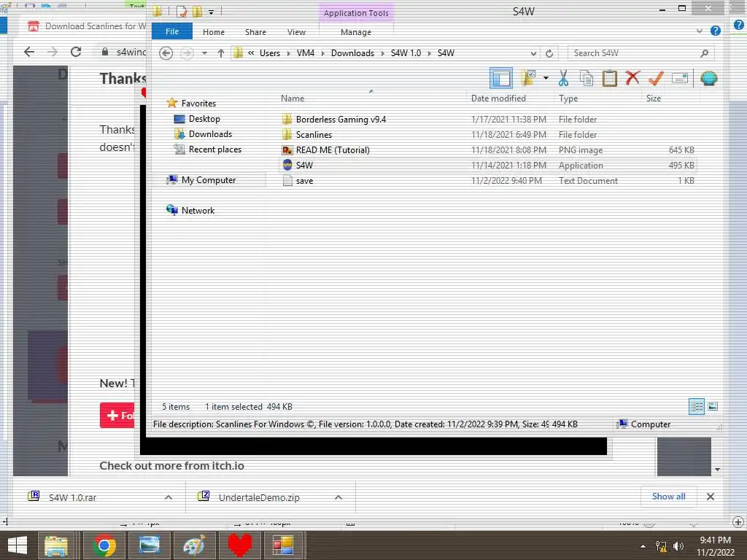Open Chrome from the taskbar

click(104, 545)
